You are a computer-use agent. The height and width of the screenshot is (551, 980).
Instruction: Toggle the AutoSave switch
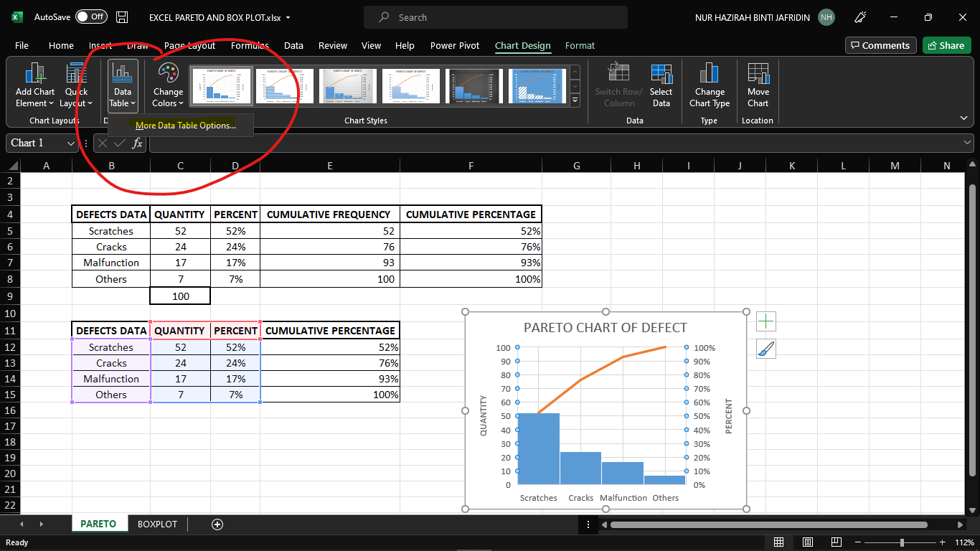coord(91,17)
